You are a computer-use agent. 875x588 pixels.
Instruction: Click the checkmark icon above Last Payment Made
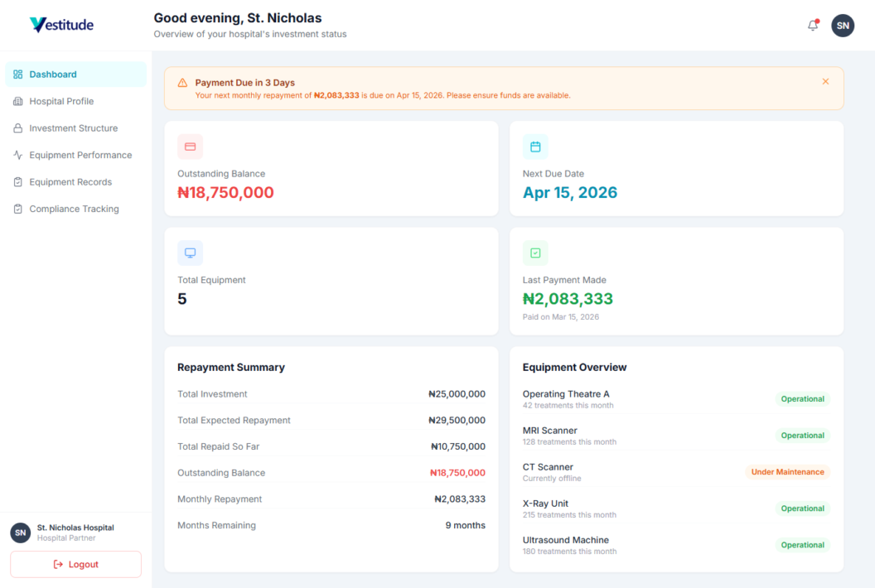[x=535, y=253]
